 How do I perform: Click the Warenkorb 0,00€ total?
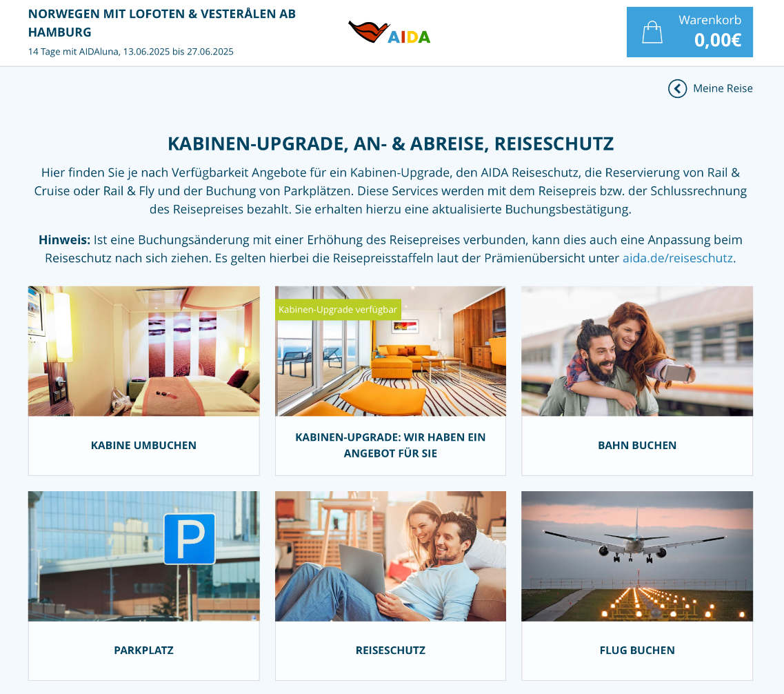click(x=718, y=40)
